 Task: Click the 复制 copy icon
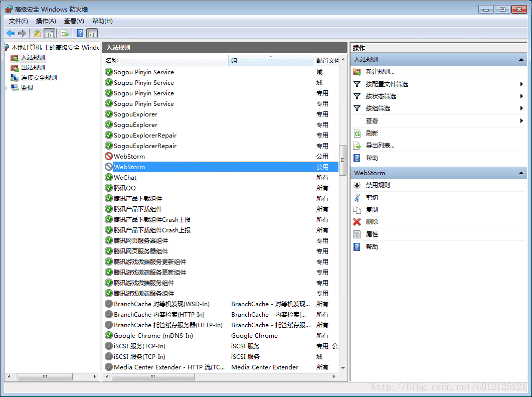[357, 209]
